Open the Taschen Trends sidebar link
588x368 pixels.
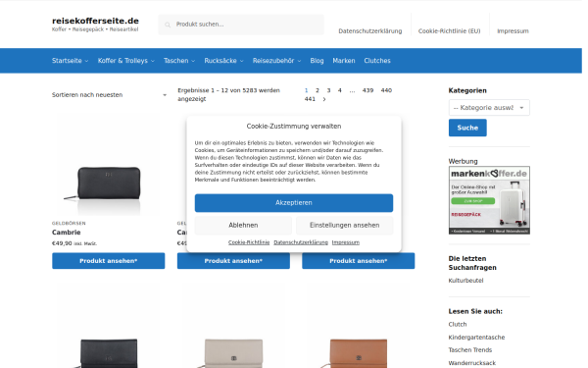(470, 350)
